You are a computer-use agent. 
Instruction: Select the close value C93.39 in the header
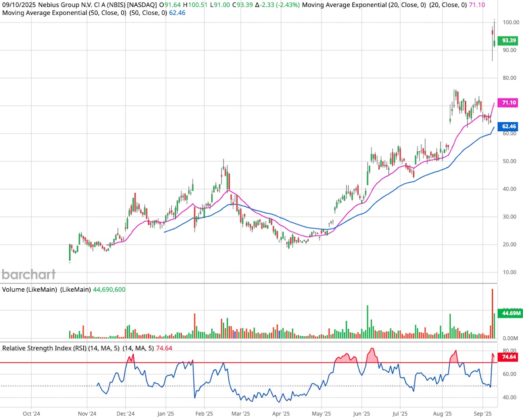242,5
